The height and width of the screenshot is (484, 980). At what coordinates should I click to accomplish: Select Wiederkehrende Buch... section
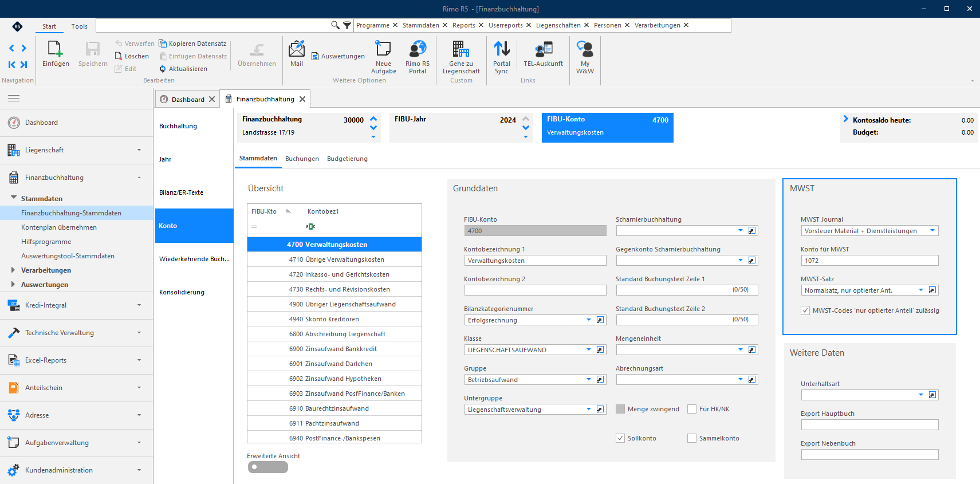pos(194,259)
